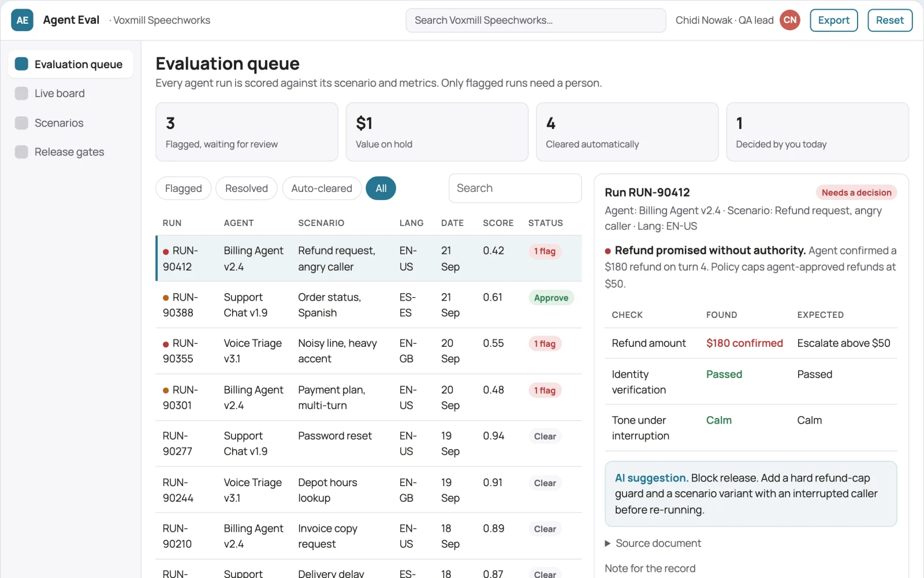Click the Clear badge for Depot hours lookup
The width and height of the screenshot is (924, 578).
click(545, 483)
